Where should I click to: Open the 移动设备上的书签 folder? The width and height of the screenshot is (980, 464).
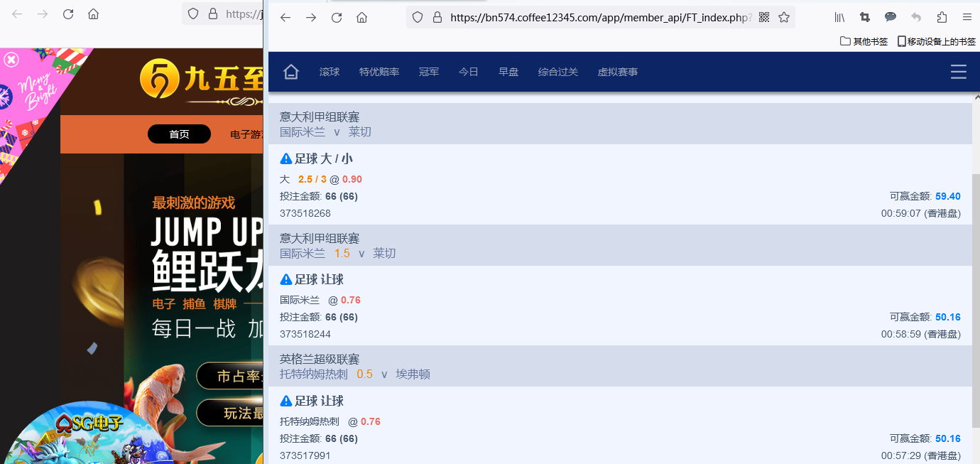tap(937, 41)
